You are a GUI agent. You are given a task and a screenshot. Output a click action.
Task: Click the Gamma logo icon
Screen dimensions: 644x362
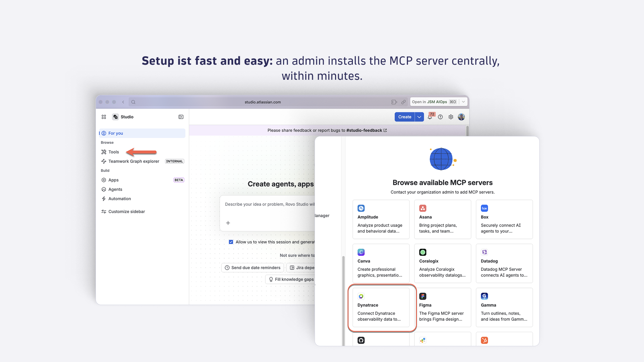tap(485, 296)
